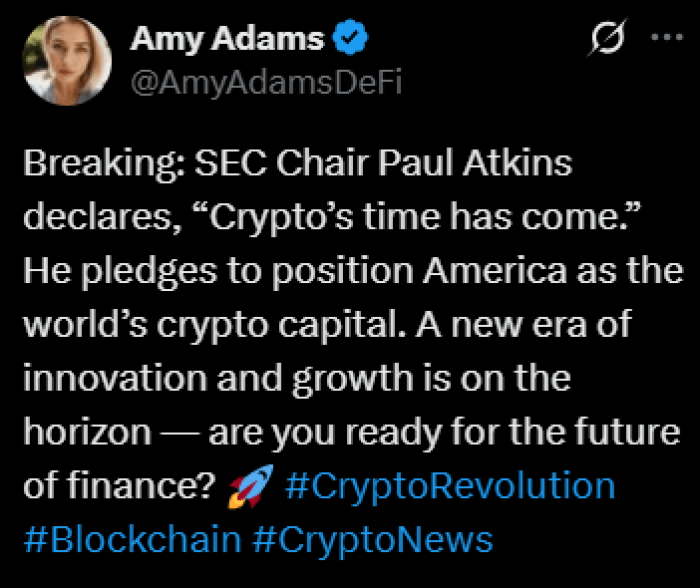This screenshot has width=700, height=588.
Task: Open the three-dot More options menu
Action: (x=663, y=38)
